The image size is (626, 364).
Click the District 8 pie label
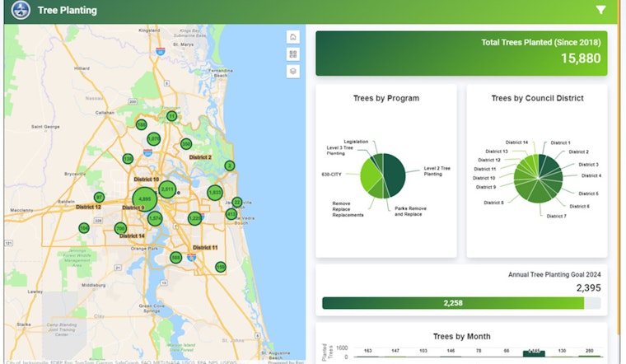[493, 203]
